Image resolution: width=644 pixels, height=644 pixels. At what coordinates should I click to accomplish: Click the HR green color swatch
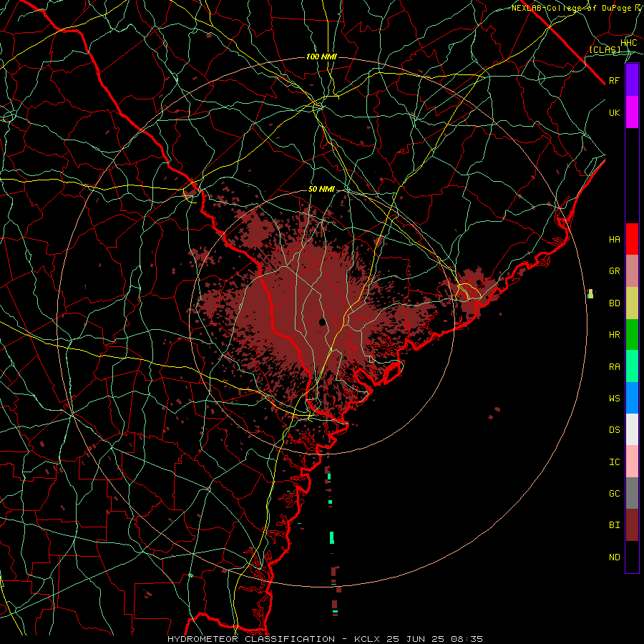632,334
